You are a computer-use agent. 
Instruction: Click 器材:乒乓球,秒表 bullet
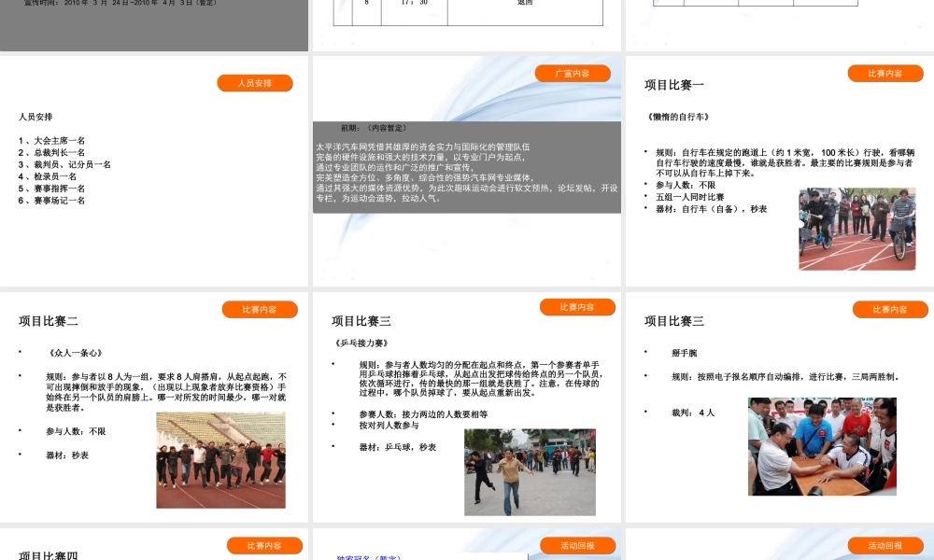point(398,447)
